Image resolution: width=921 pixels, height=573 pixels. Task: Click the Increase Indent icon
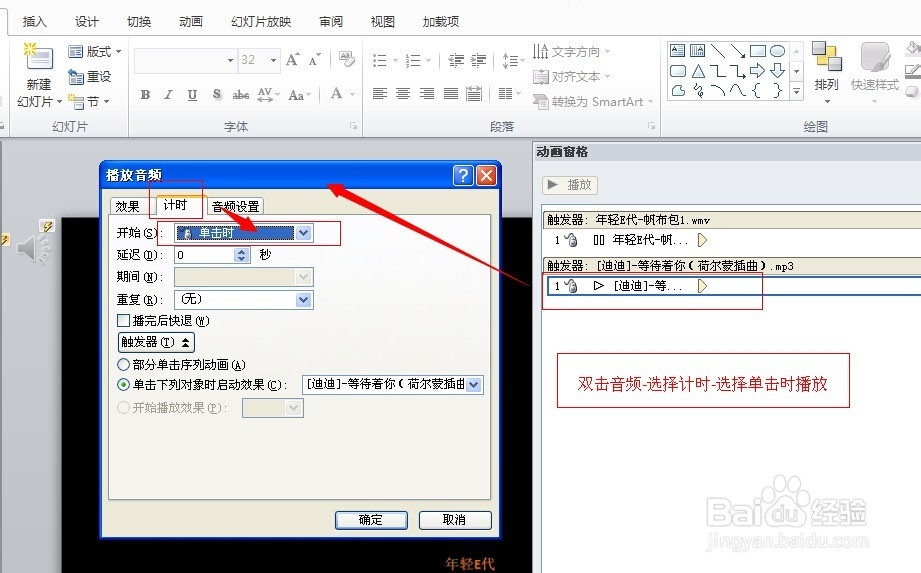(x=479, y=60)
